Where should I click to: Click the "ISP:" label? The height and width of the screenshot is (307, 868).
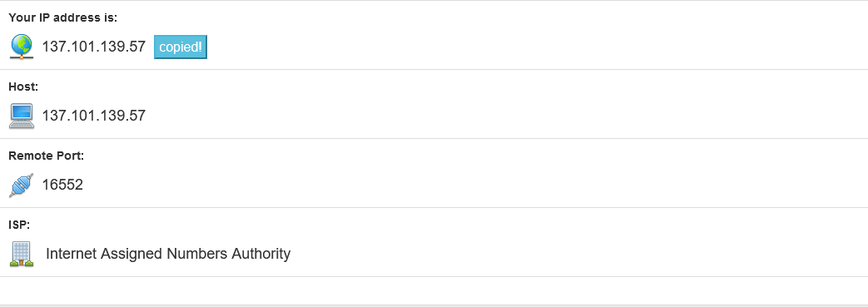click(x=19, y=225)
